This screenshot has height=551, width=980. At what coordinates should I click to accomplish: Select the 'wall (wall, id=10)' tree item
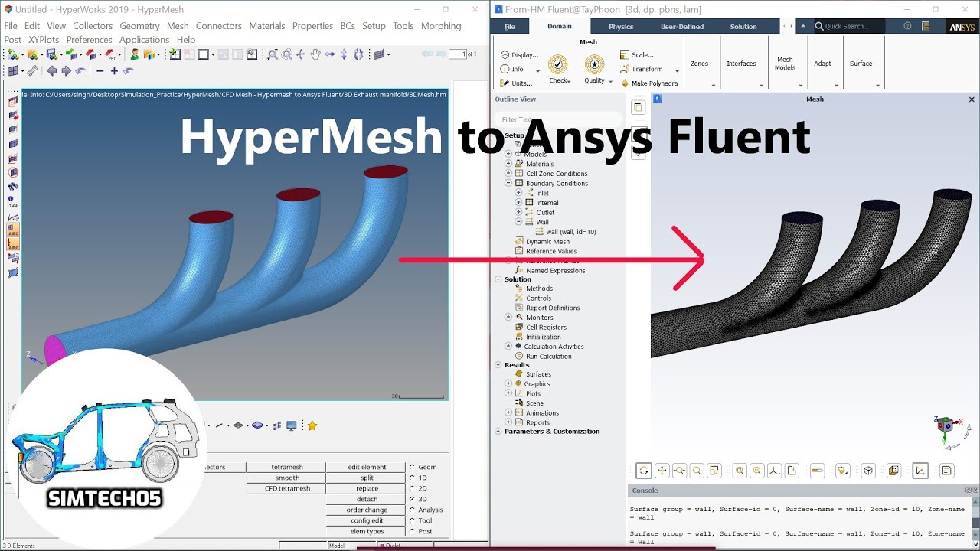click(x=566, y=232)
